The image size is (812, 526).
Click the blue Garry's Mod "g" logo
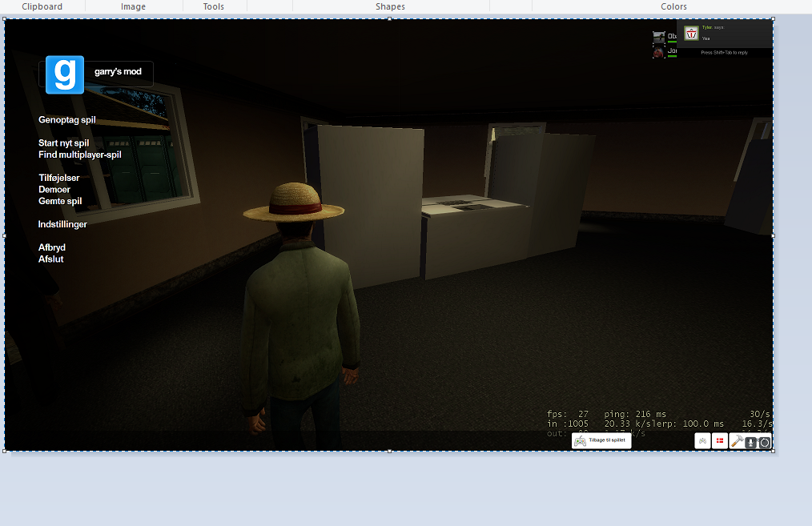[65, 74]
